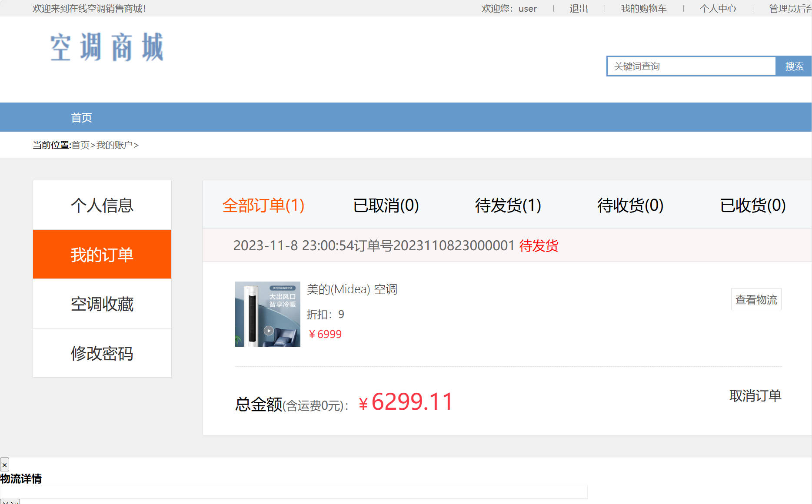Click the red 待发货 order status

(539, 245)
